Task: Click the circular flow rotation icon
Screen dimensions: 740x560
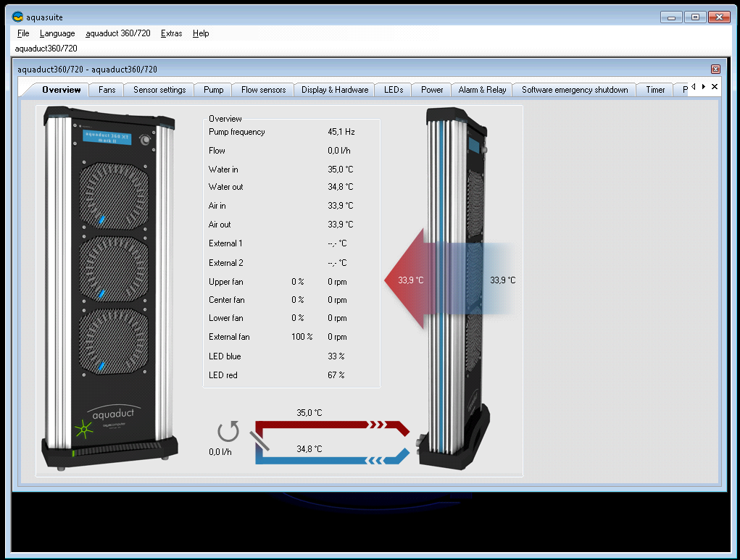Action: pyautogui.click(x=228, y=432)
